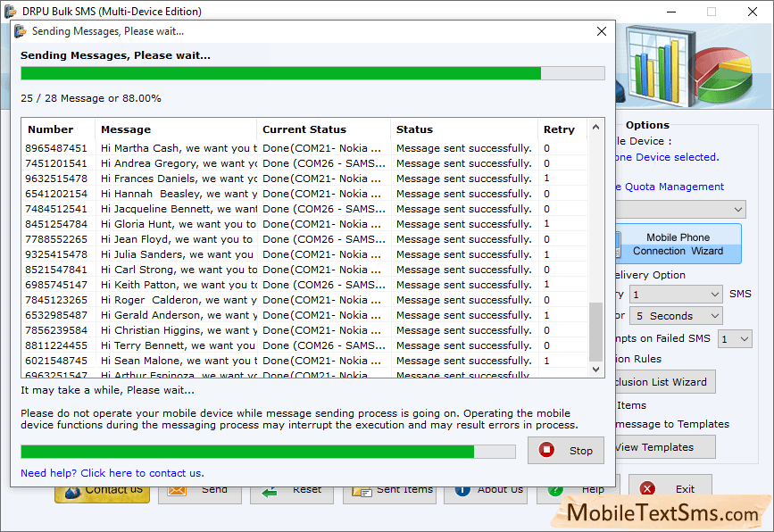Click the Status column header

point(464,129)
